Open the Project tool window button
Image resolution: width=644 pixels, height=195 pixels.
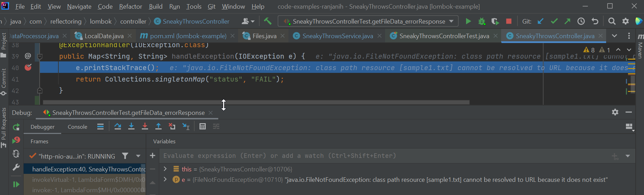pyautogui.click(x=4, y=45)
